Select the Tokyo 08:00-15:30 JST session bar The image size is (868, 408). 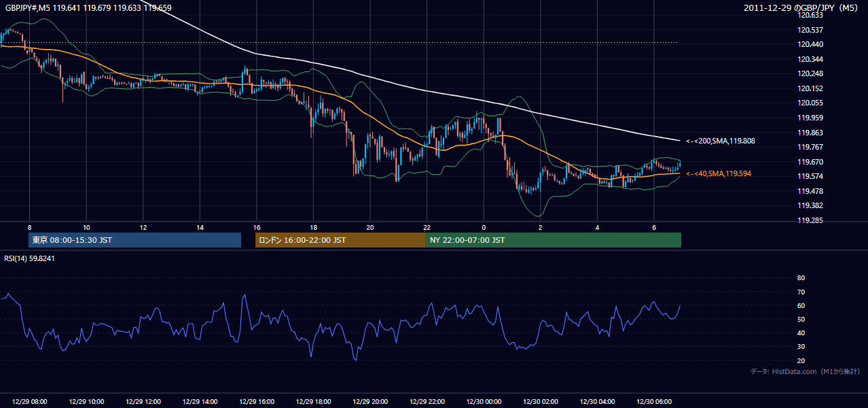tap(134, 240)
